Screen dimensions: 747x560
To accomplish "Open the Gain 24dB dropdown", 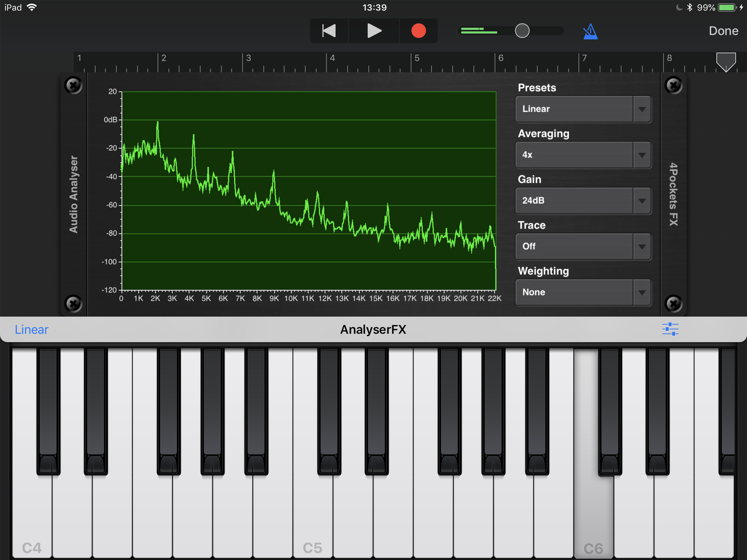I will point(583,201).
